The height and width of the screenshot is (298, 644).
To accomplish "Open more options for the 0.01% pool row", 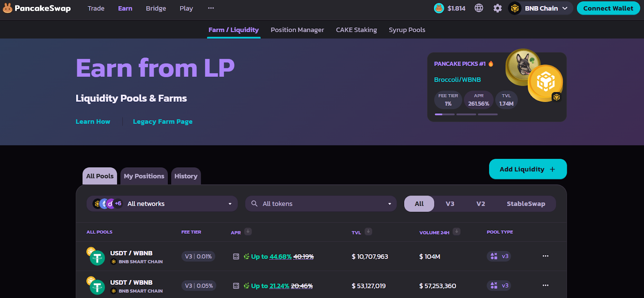I will 545,256.
